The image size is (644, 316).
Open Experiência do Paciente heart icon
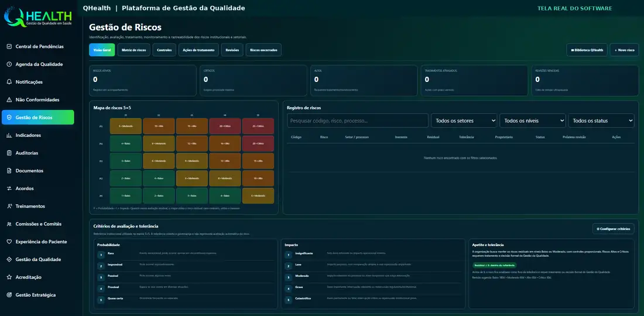tap(9, 242)
